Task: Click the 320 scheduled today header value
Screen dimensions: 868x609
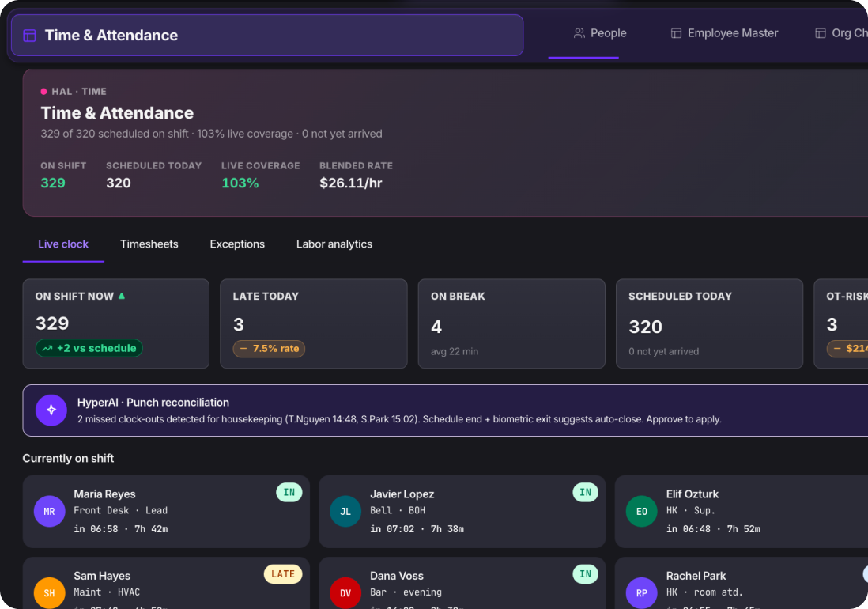Action: point(119,183)
